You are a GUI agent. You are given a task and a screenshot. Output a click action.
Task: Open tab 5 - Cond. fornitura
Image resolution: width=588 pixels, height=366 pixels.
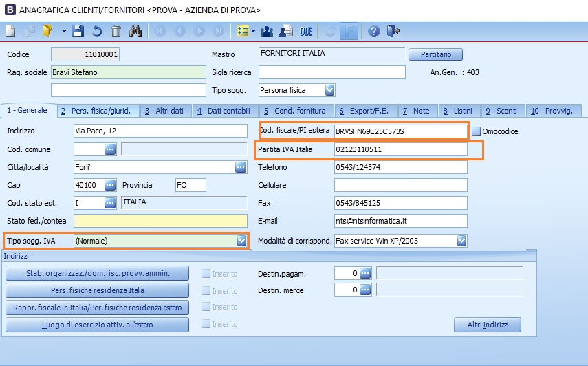coord(296,111)
